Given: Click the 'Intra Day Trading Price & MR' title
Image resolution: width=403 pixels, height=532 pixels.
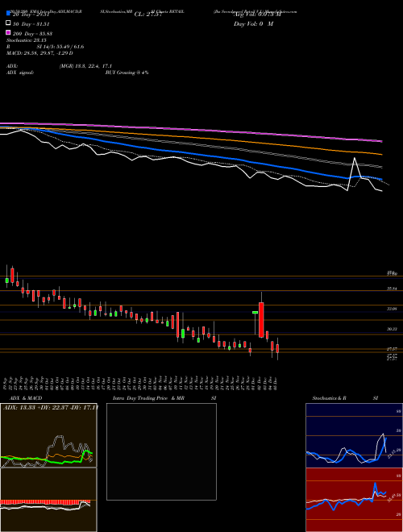Looking at the screenshot, I should click(148, 398).
